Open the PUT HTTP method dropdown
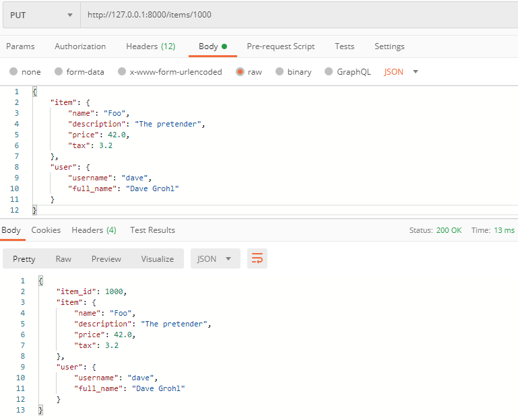 (x=41, y=15)
